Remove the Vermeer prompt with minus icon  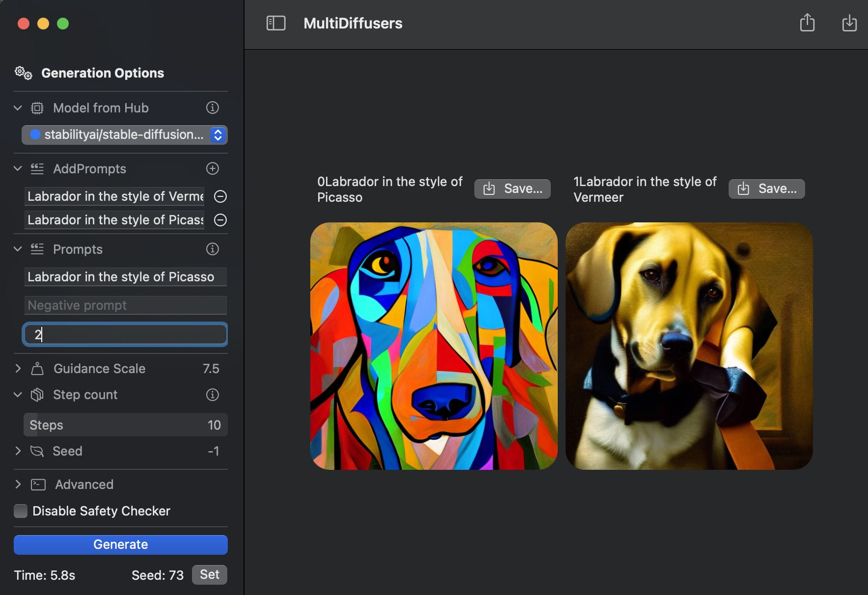point(220,196)
